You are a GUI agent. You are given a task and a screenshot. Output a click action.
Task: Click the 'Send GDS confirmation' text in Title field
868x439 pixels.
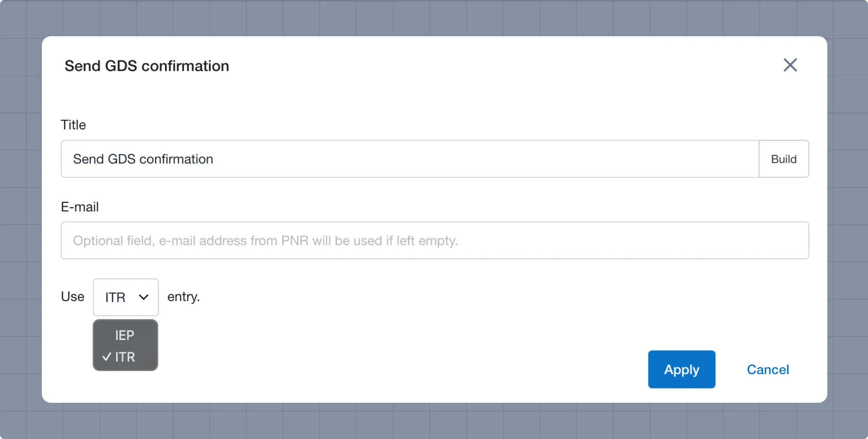click(143, 159)
